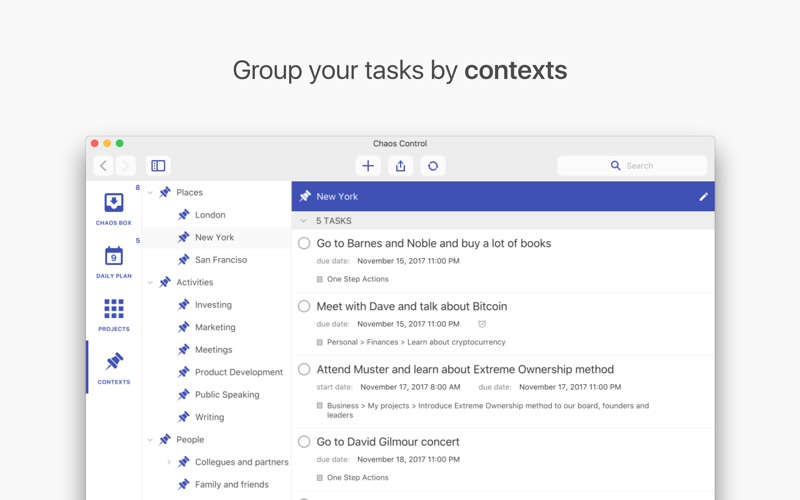Click the add new task plus icon
Viewport: 800px width, 500px height.
(x=368, y=166)
